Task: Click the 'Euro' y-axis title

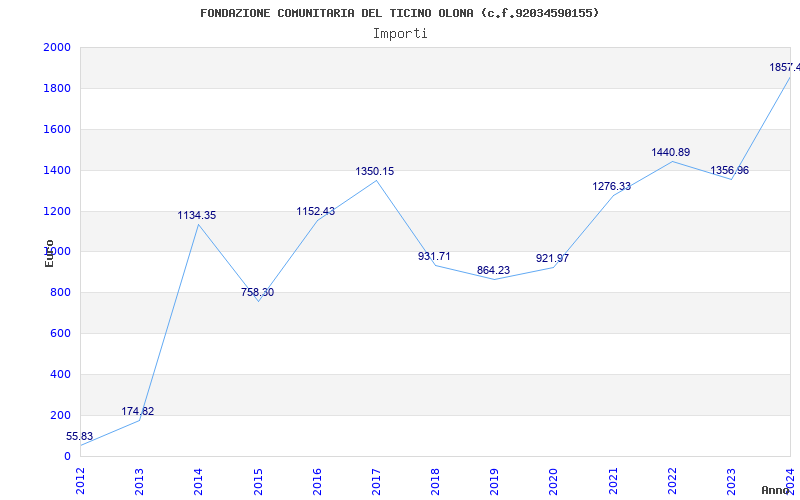Action: [x=49, y=253]
